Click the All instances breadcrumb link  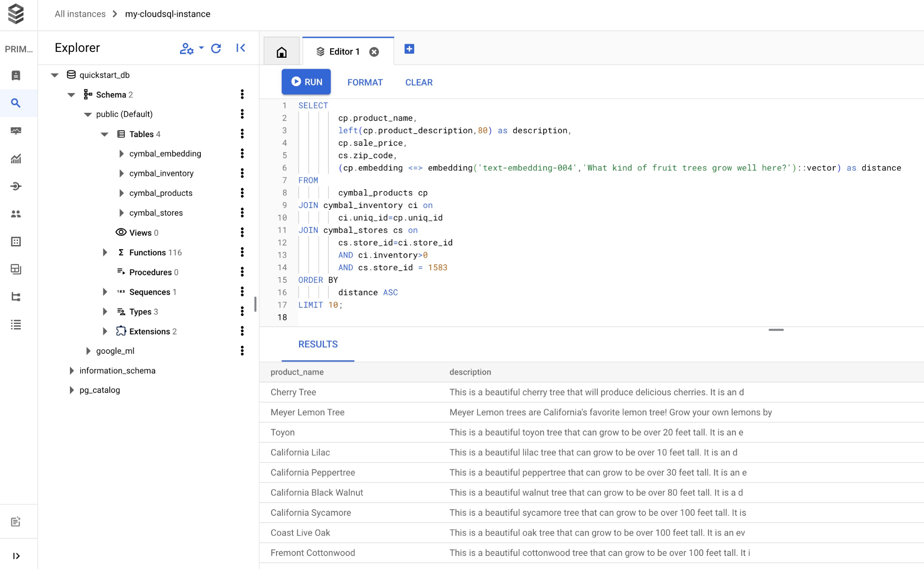[x=80, y=14]
